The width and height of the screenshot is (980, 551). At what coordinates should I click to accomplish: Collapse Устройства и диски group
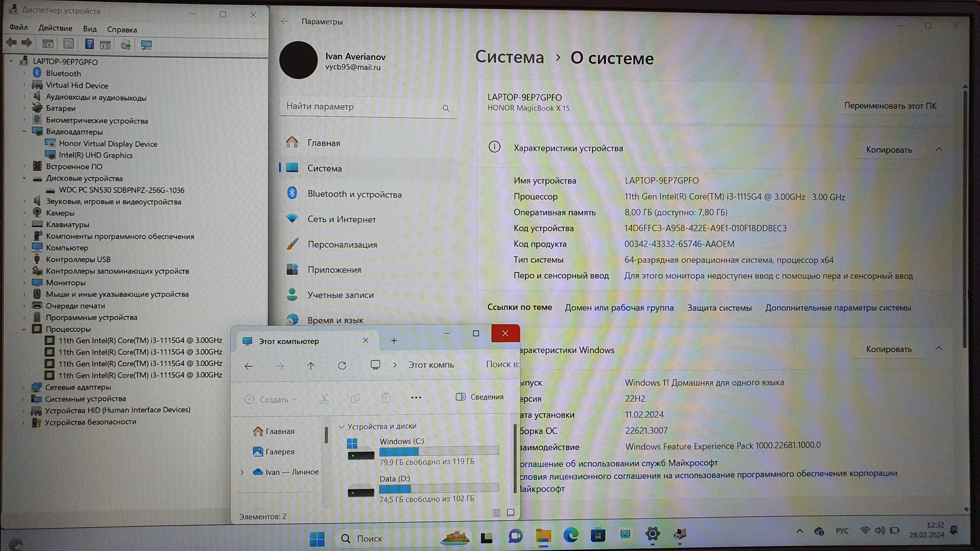(x=342, y=426)
